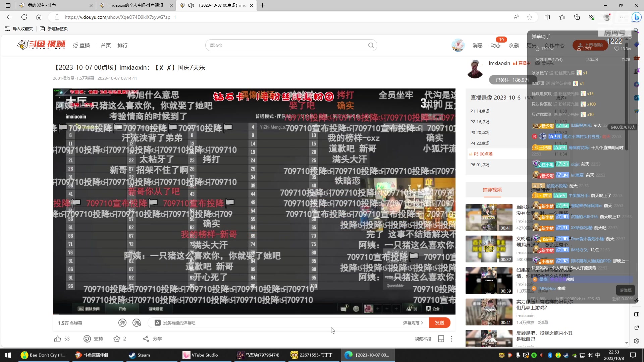Click the 支持 support icon

[x=87, y=339]
